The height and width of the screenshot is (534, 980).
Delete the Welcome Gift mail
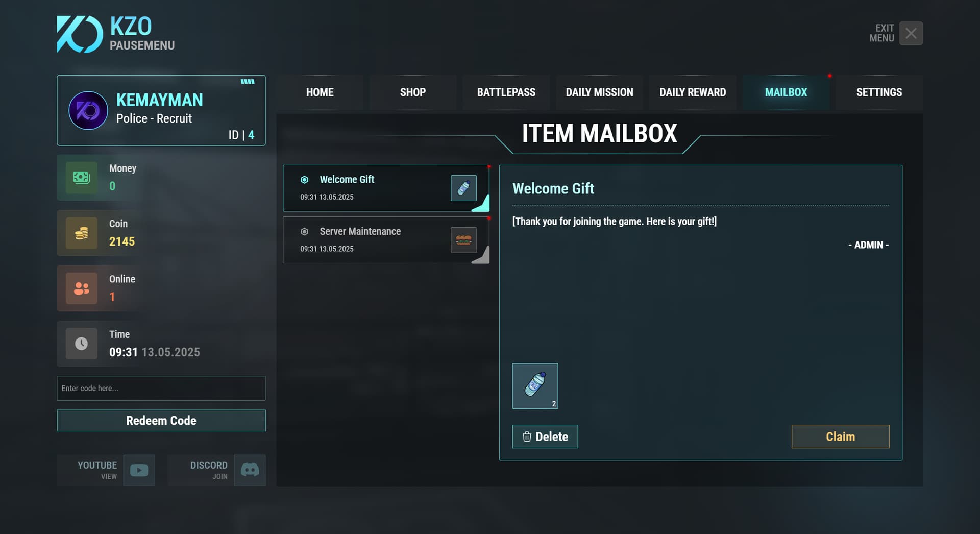[x=545, y=436]
